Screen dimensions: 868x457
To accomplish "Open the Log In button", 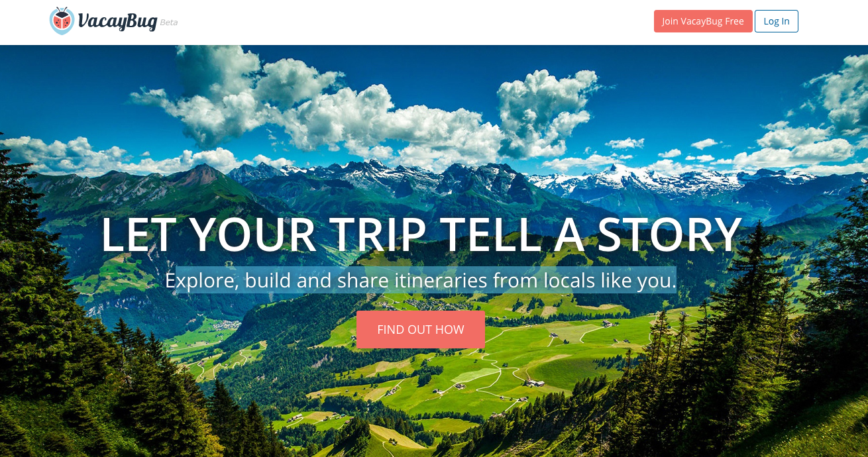I will pyautogui.click(x=777, y=21).
